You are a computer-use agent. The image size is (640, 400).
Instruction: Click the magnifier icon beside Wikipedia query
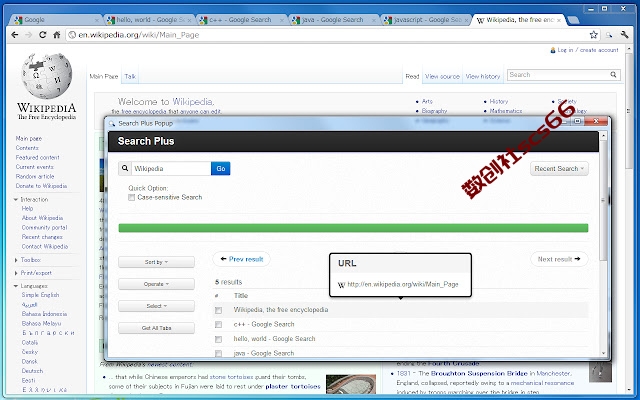click(x=125, y=169)
